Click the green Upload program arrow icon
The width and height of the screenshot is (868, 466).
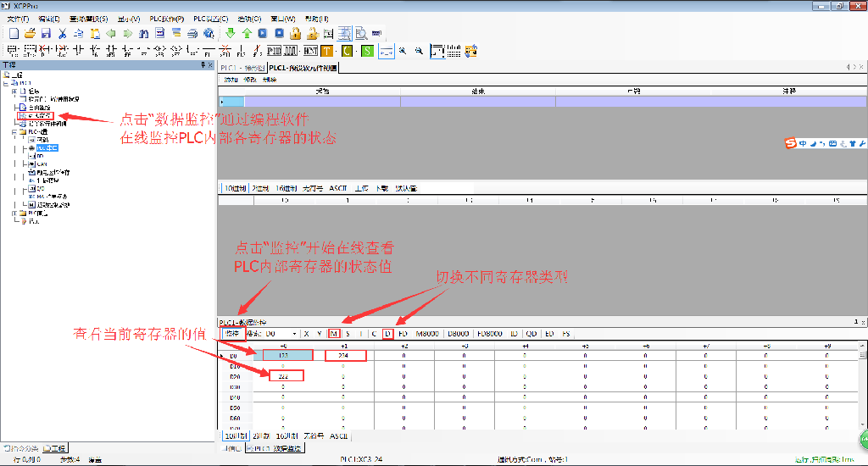pos(247,34)
